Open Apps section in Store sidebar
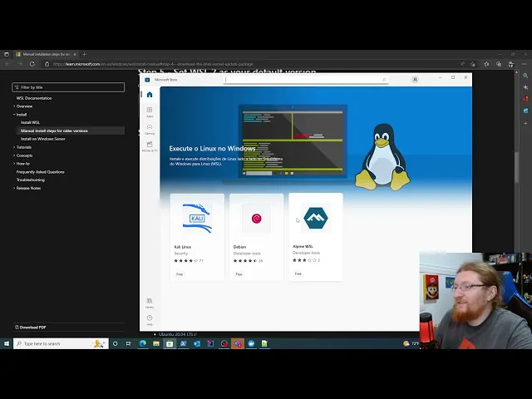The width and height of the screenshot is (532, 399). pyautogui.click(x=150, y=112)
